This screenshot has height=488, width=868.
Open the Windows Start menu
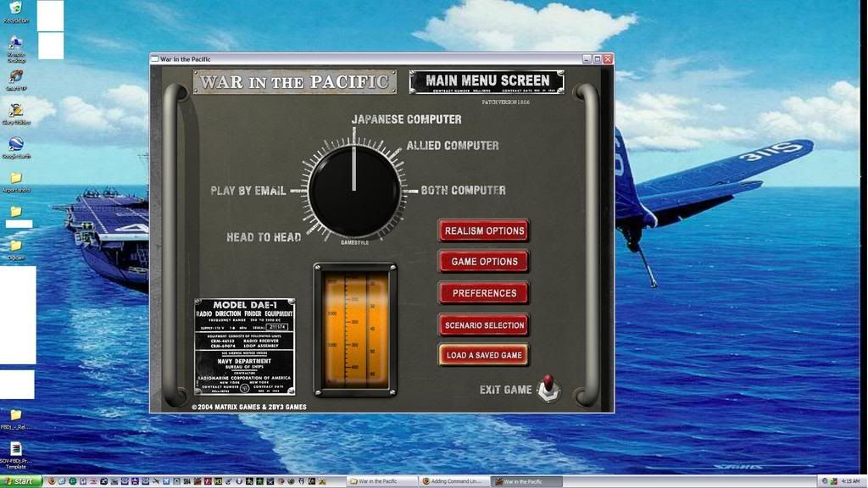tap(21, 481)
